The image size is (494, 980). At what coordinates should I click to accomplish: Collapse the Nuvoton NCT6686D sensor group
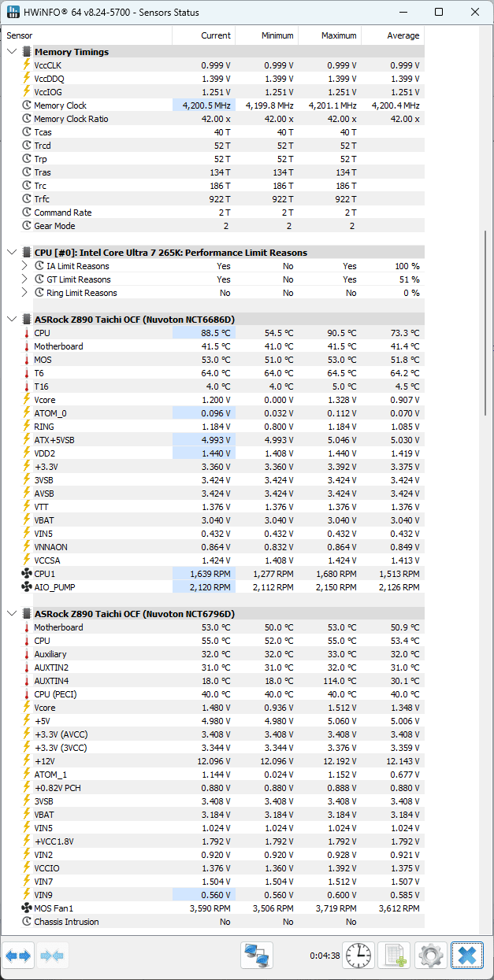[x=11, y=320]
